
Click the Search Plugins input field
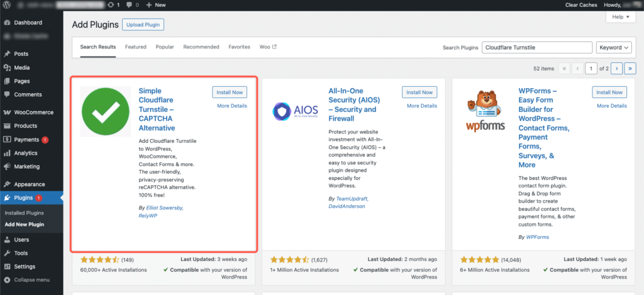pos(536,47)
